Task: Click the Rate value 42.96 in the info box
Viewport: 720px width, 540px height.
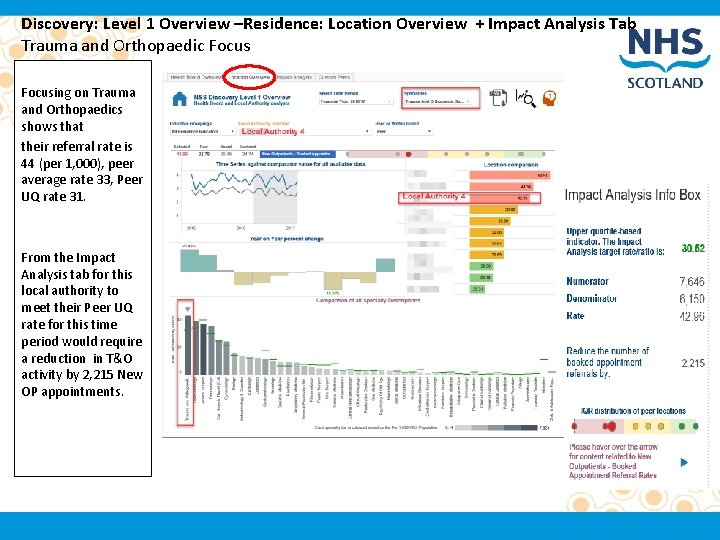Action: pos(692,316)
